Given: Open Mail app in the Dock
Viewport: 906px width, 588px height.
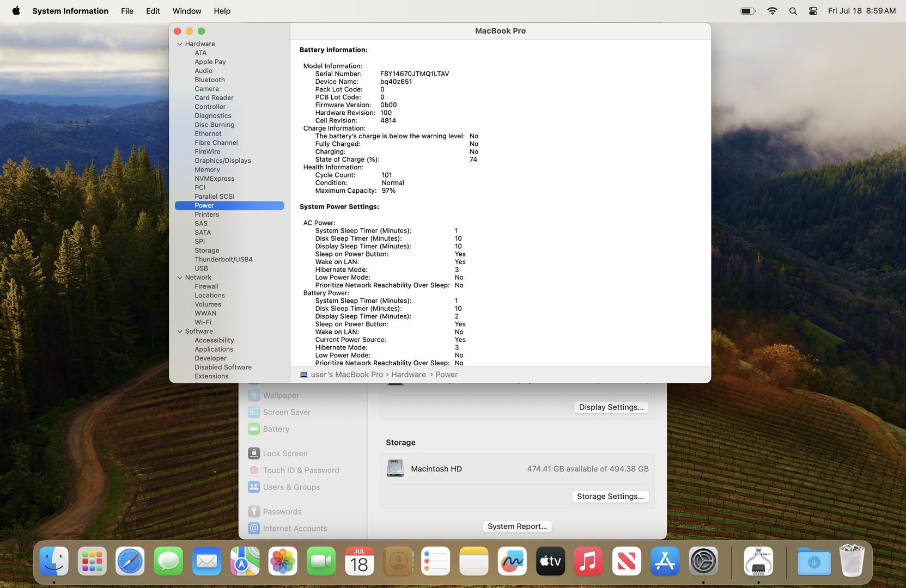Looking at the screenshot, I should click(x=206, y=561).
